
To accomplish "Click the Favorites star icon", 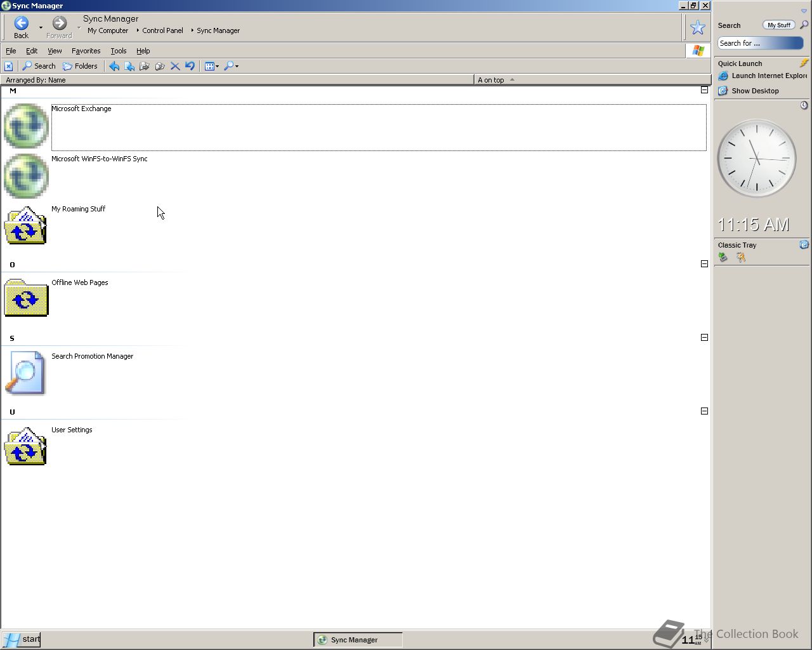I will point(697,27).
